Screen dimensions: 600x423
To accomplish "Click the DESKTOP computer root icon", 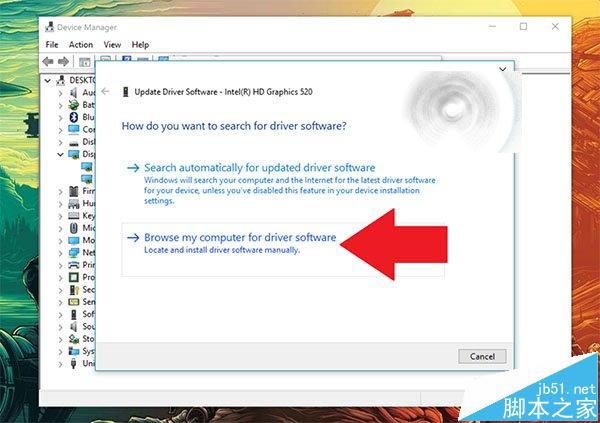I will pos(60,80).
